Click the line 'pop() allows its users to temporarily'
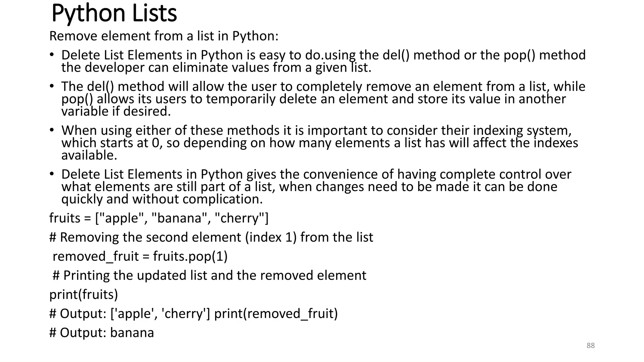 [x=314, y=99]
